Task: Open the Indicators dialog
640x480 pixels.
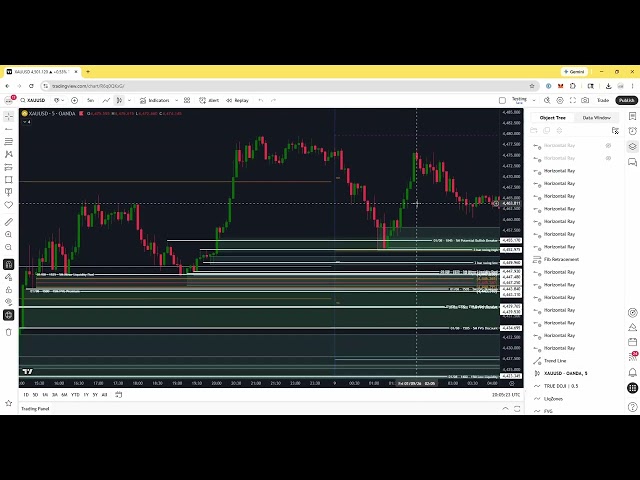Action: click(x=154, y=100)
